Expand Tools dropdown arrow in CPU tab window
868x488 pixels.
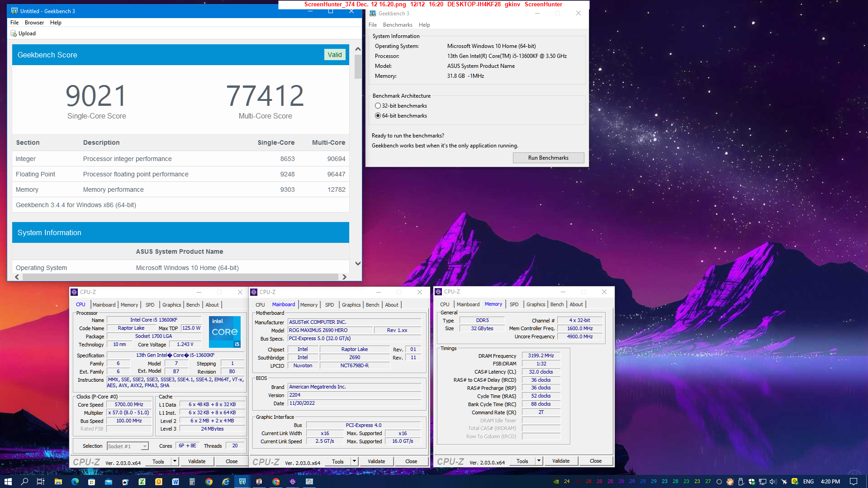pos(175,462)
